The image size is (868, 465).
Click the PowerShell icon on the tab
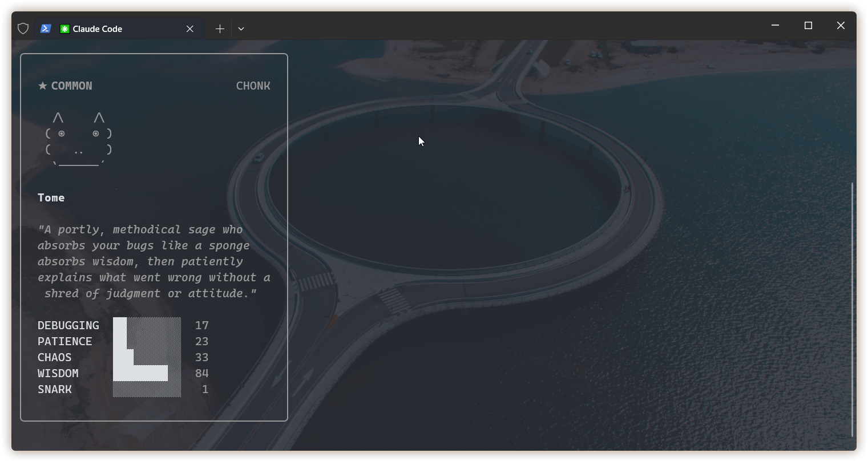[46, 29]
